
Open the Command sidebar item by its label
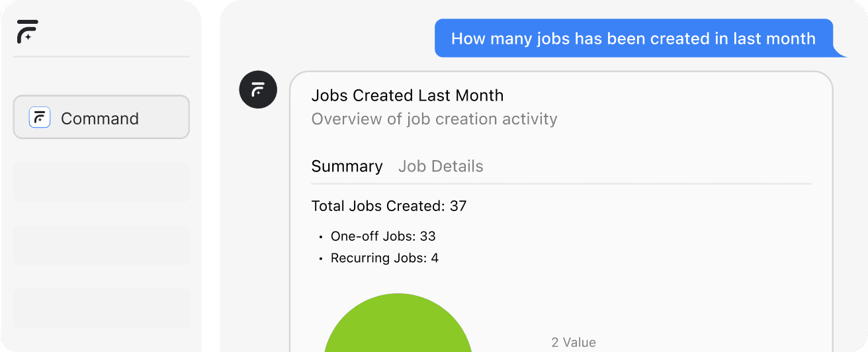coord(100,118)
